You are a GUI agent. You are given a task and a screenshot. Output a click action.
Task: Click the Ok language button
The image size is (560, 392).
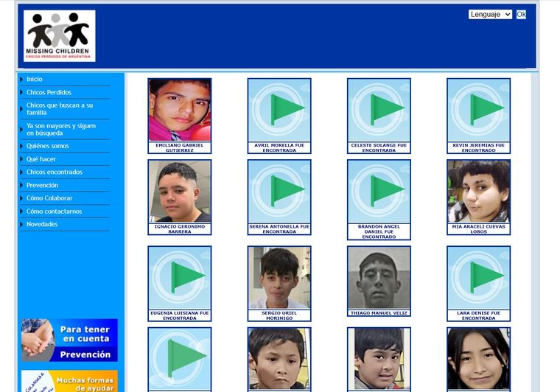pyautogui.click(x=521, y=14)
